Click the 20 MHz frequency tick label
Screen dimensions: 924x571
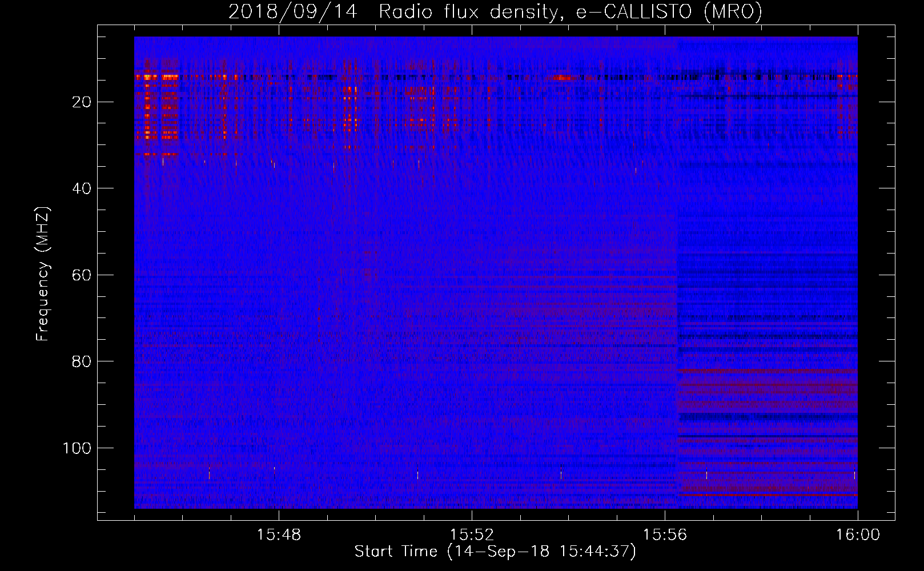pyautogui.click(x=82, y=102)
